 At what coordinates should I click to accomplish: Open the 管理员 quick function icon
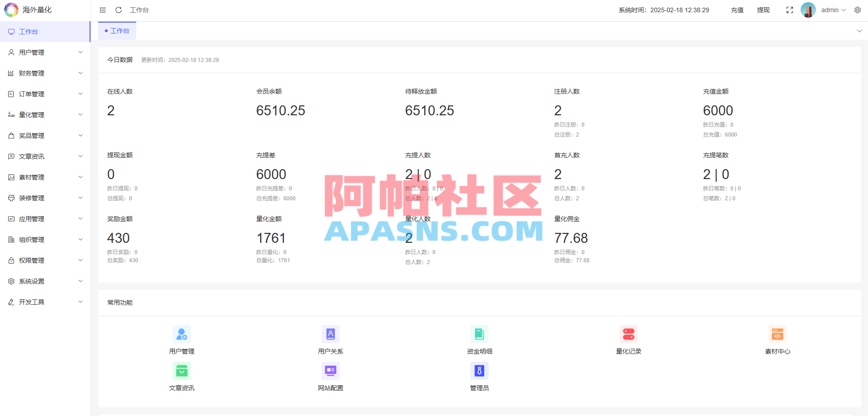point(479,370)
